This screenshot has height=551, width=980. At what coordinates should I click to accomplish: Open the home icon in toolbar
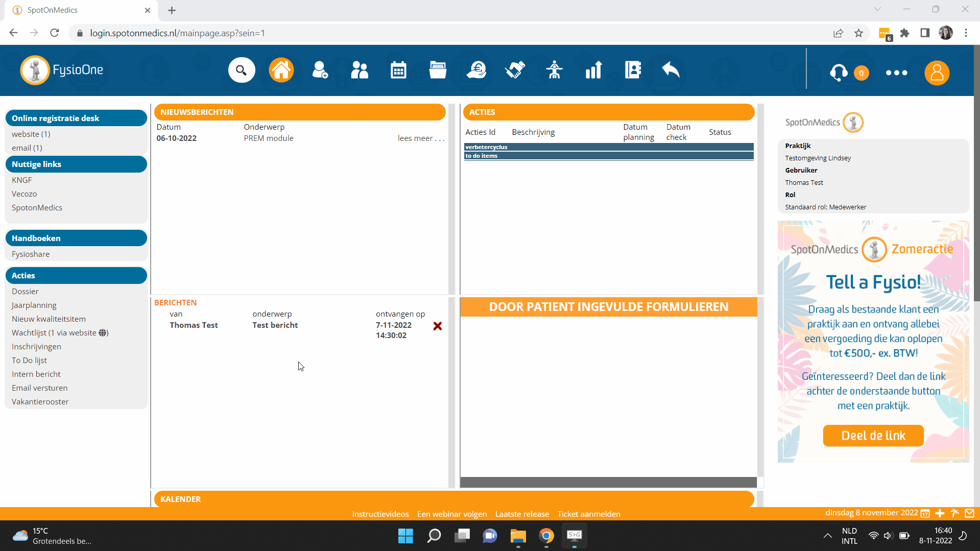pos(281,70)
